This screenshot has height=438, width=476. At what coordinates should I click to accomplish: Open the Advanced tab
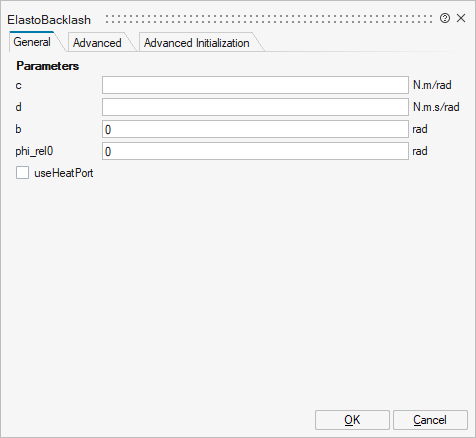click(97, 43)
